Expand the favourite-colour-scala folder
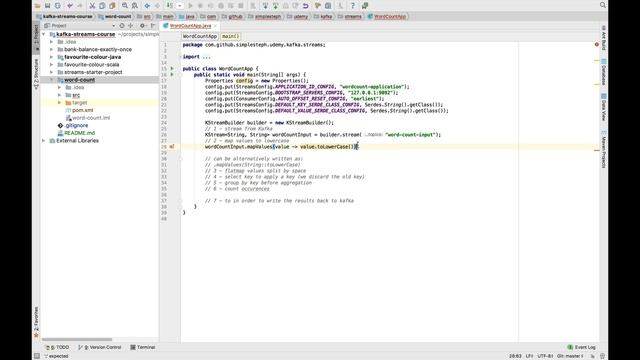640x360 pixels. pyautogui.click(x=51, y=64)
